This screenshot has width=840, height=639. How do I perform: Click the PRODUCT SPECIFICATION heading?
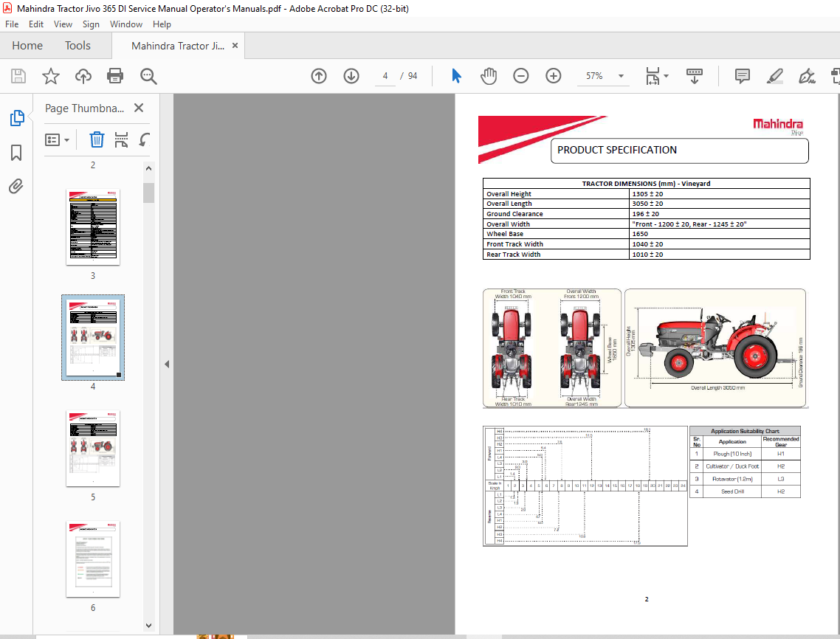coord(617,150)
